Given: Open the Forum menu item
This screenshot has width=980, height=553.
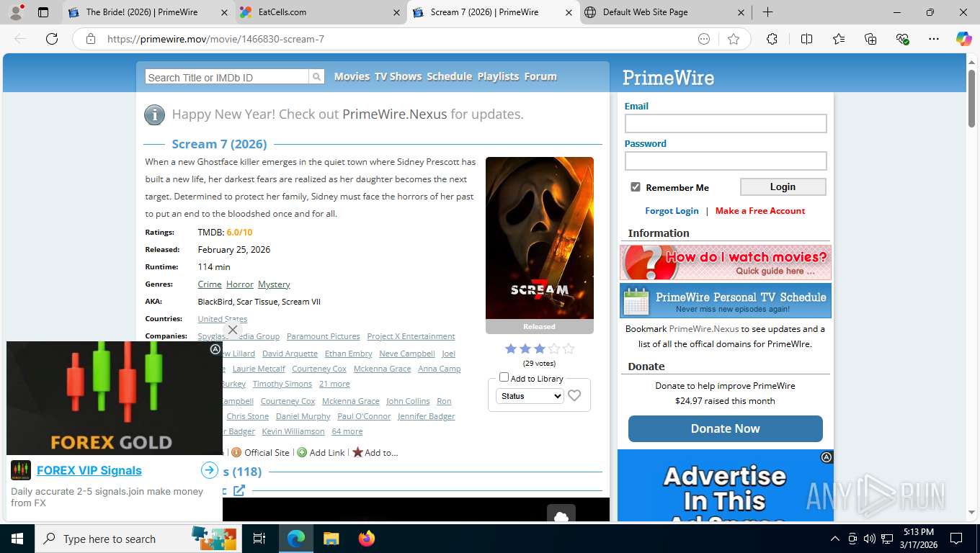Looking at the screenshot, I should point(540,76).
